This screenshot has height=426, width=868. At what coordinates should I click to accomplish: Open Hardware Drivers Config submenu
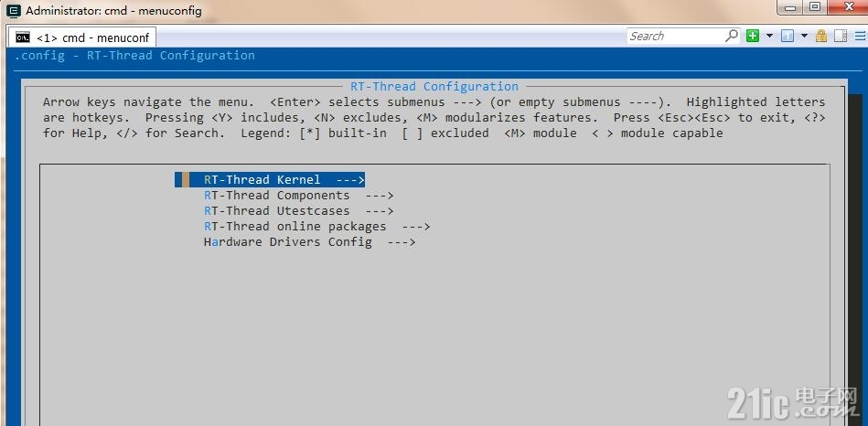click(x=309, y=241)
